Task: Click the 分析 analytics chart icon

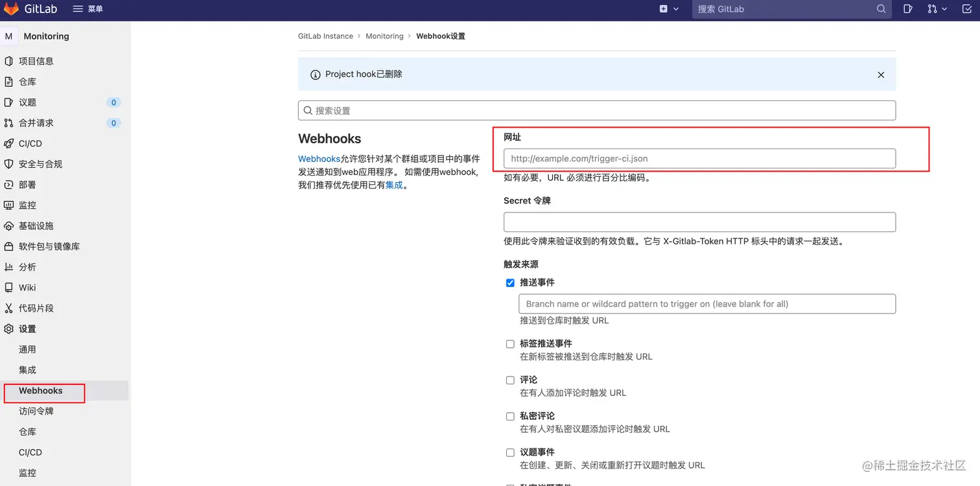Action: coord(8,267)
